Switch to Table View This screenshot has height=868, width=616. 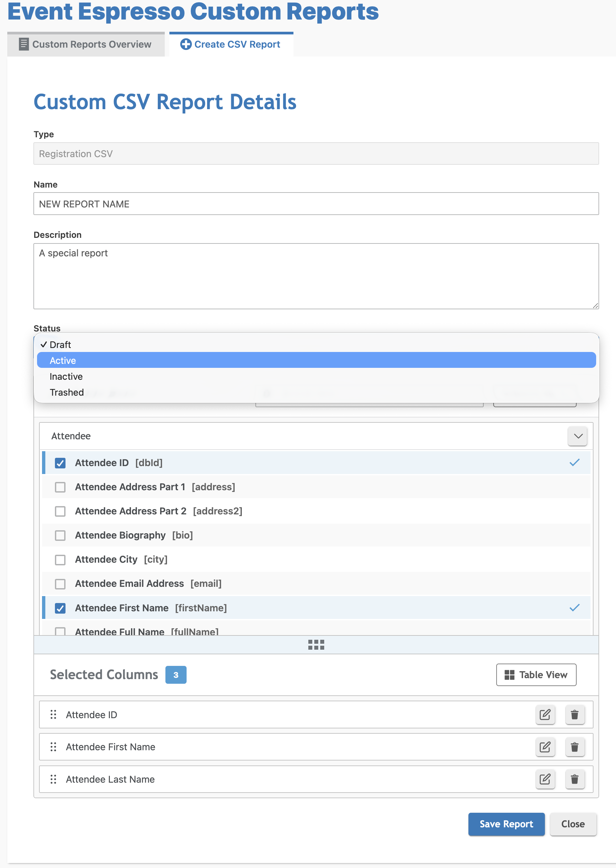point(536,674)
